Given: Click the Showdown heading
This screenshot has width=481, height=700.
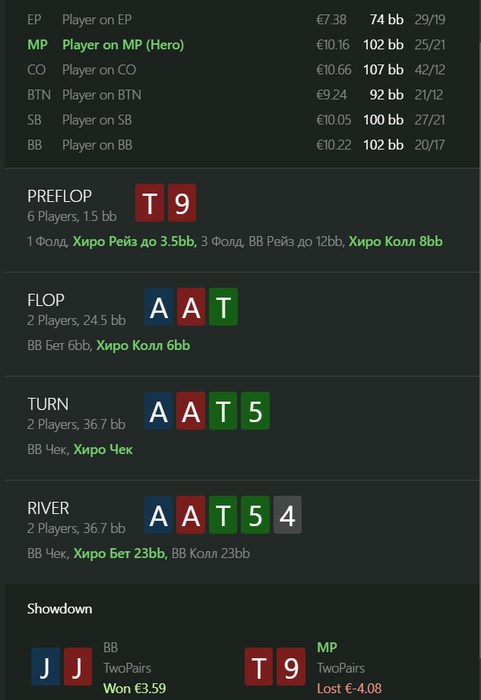Looking at the screenshot, I should pyautogui.click(x=59, y=609).
